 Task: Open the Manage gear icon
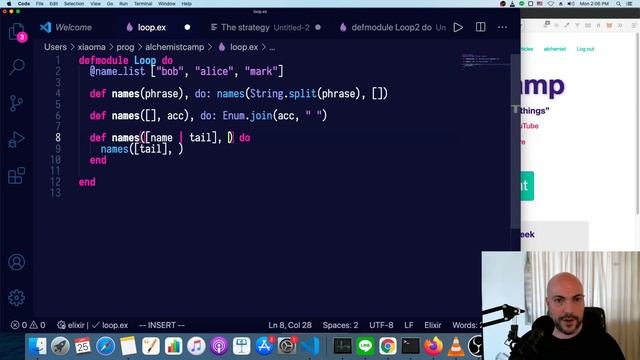click(17, 298)
